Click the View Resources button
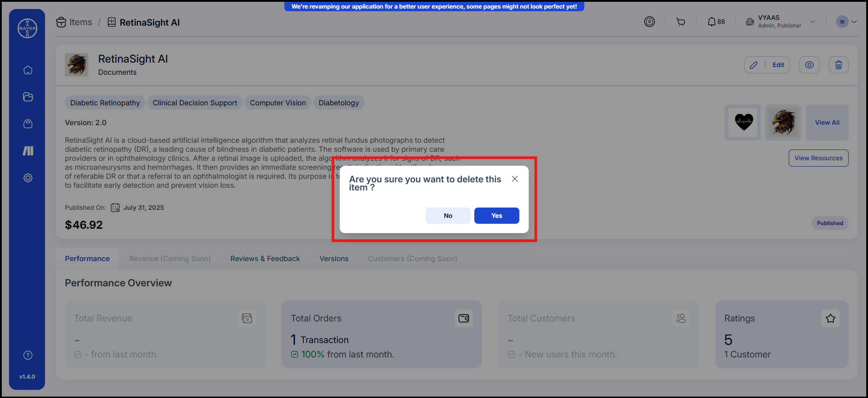Viewport: 868px width, 398px height. [818, 158]
